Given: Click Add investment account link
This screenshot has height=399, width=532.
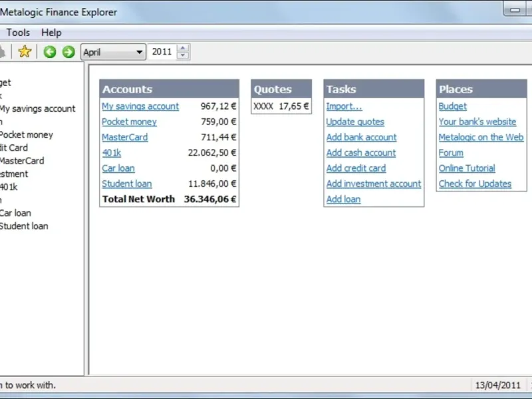Looking at the screenshot, I should pyautogui.click(x=373, y=184).
